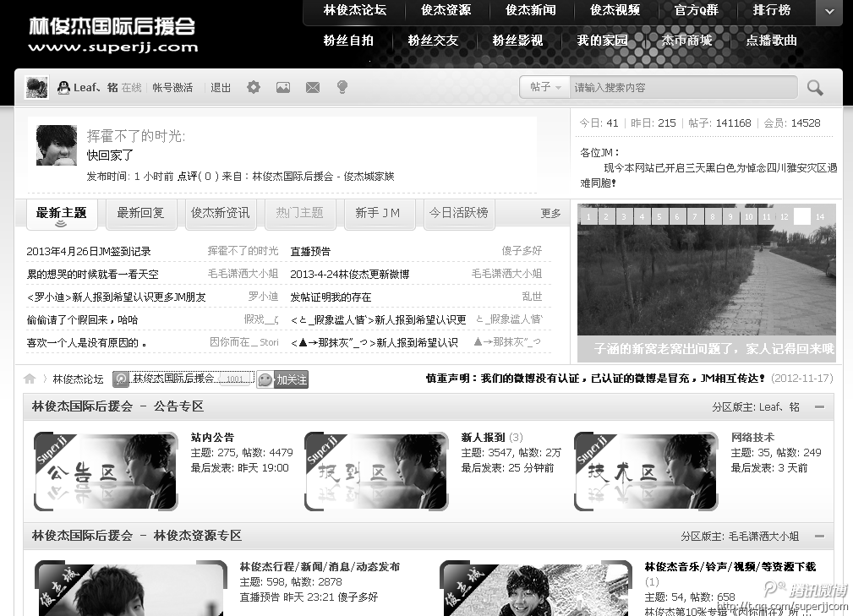Open the messages envelope icon
The width and height of the screenshot is (853, 616).
(313, 88)
